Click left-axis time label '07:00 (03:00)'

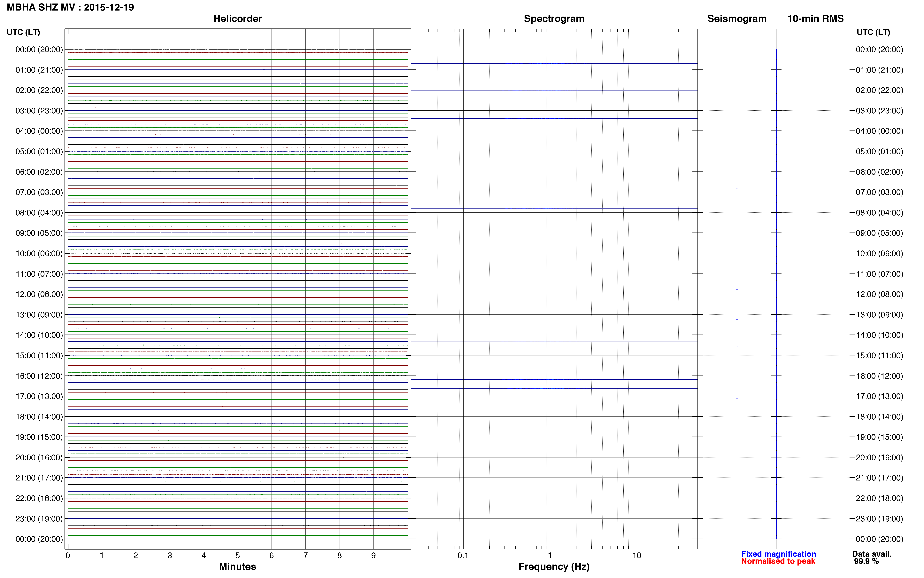(x=39, y=192)
